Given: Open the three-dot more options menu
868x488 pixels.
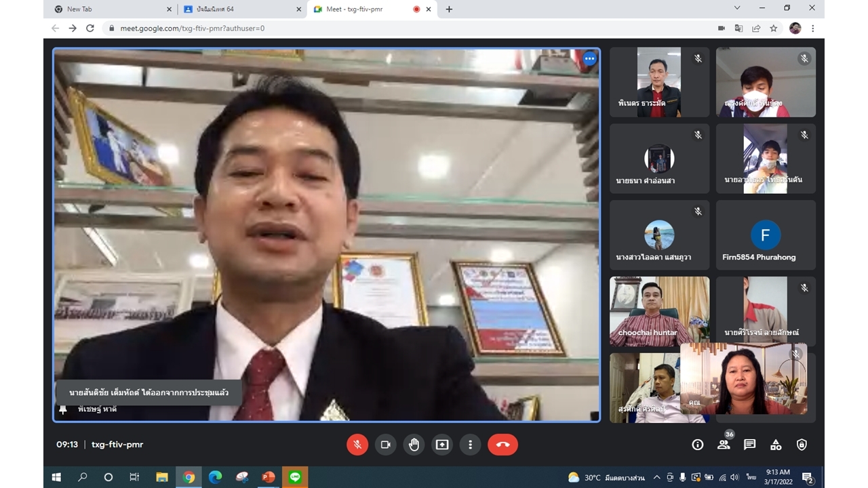Looking at the screenshot, I should [470, 445].
